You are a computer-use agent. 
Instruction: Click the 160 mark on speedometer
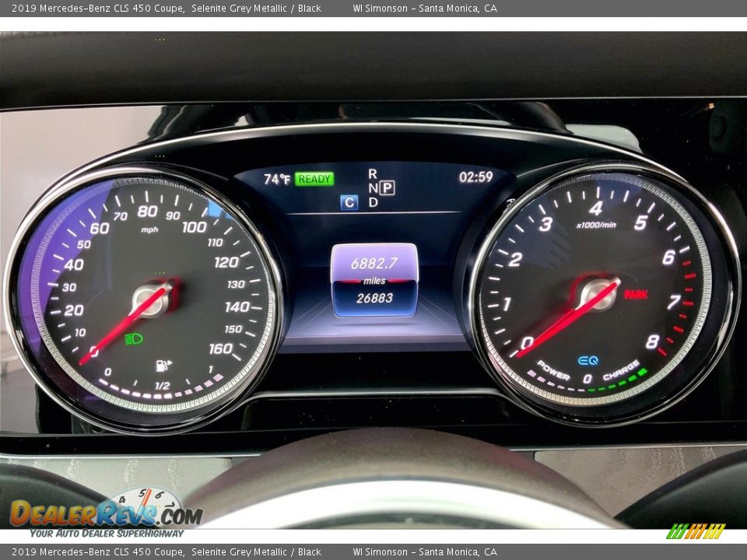click(x=221, y=349)
